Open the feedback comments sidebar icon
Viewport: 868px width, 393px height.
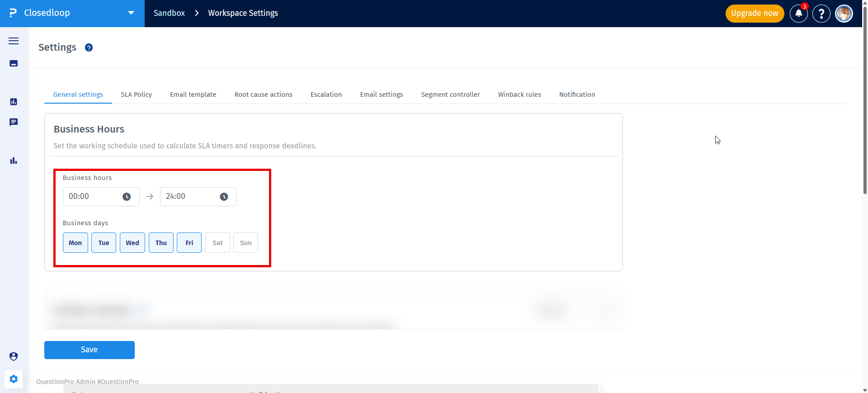tap(14, 122)
